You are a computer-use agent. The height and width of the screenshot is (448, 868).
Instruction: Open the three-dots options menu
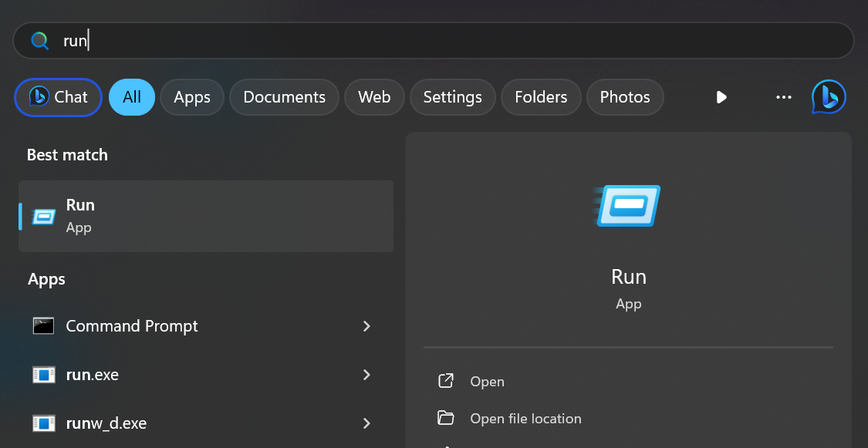tap(784, 97)
